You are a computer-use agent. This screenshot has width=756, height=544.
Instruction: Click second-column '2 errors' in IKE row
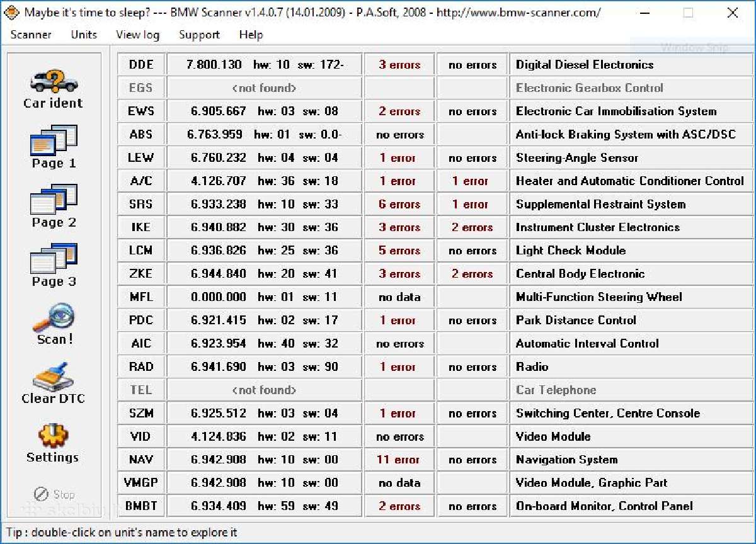pos(472,228)
